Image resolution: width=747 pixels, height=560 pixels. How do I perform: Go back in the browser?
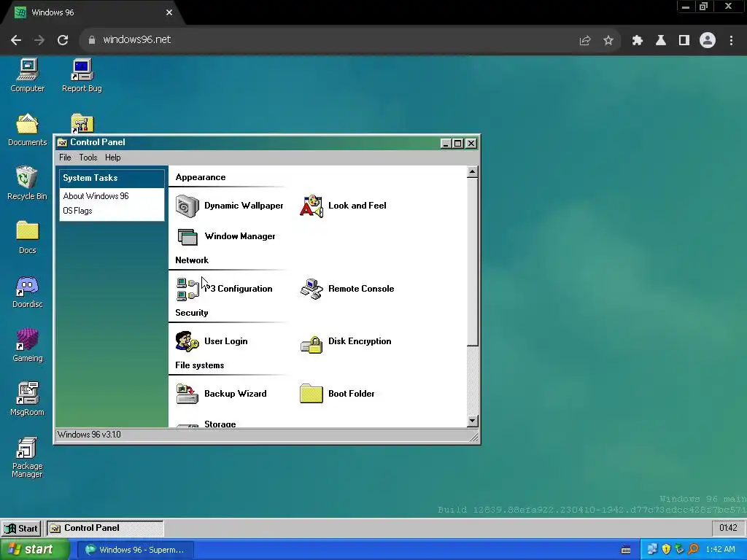tap(16, 40)
